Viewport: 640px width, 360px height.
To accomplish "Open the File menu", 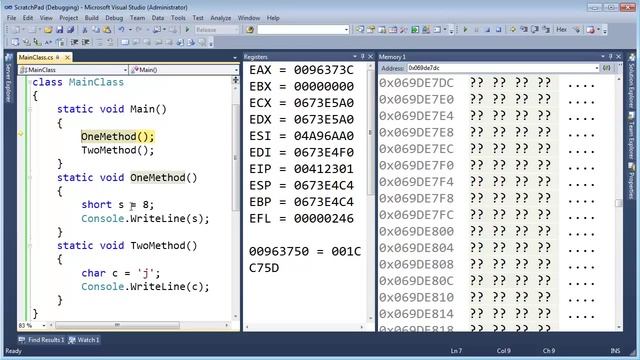I will (x=11, y=18).
